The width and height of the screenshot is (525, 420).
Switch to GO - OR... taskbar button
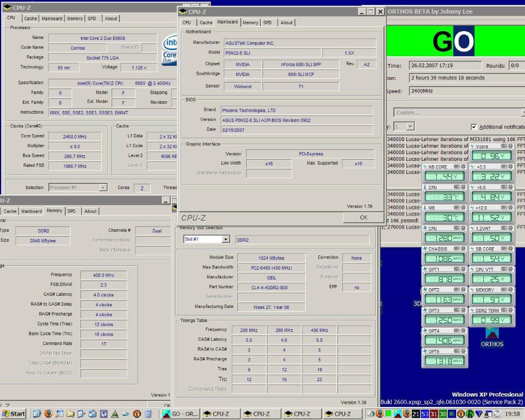pyautogui.click(x=181, y=413)
